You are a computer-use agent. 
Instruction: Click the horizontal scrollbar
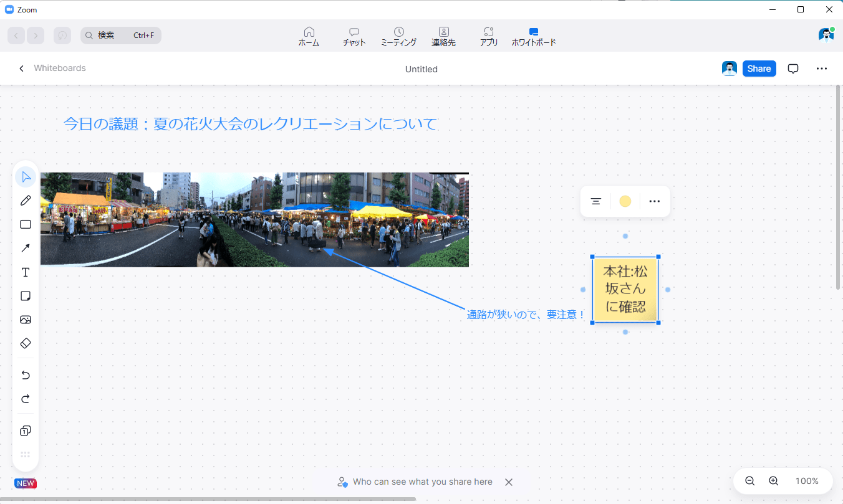[208, 499]
